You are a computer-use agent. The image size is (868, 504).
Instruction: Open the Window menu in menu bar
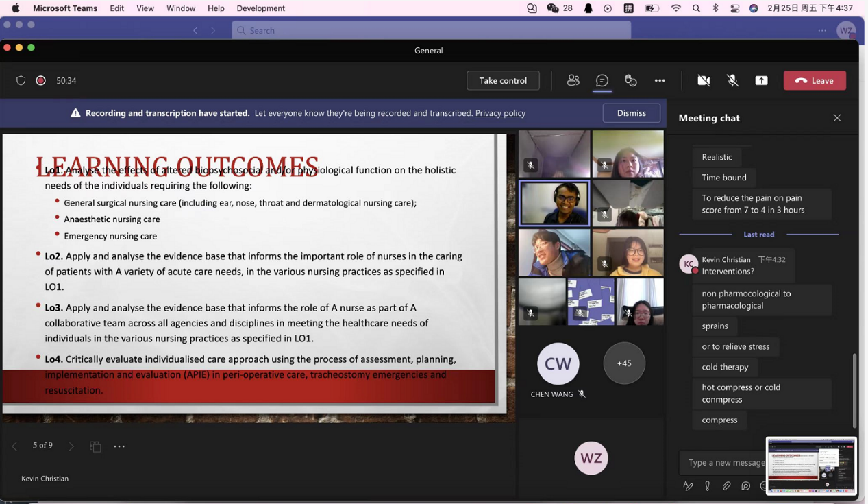tap(181, 8)
